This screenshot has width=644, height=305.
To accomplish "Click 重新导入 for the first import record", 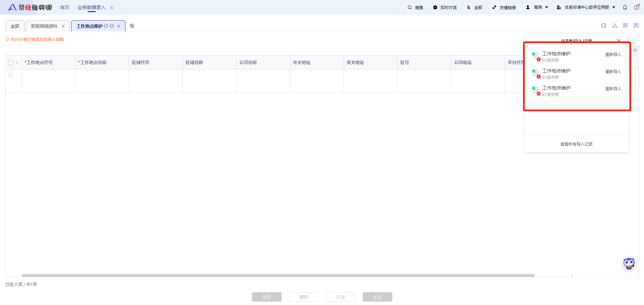I will click(x=613, y=54).
